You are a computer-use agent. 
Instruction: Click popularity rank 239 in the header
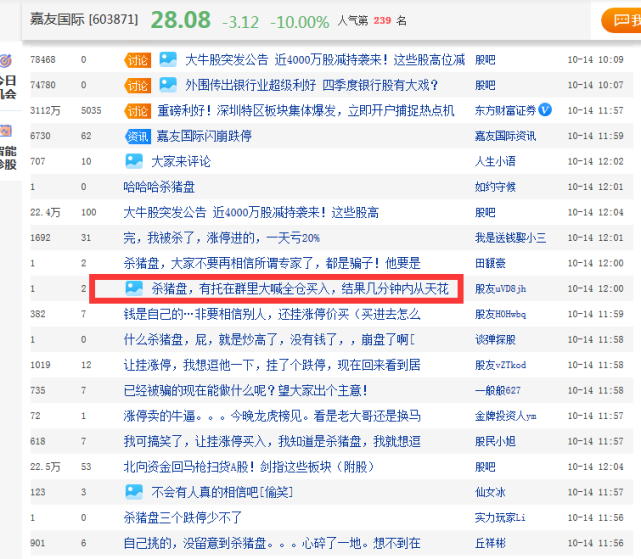pos(382,20)
